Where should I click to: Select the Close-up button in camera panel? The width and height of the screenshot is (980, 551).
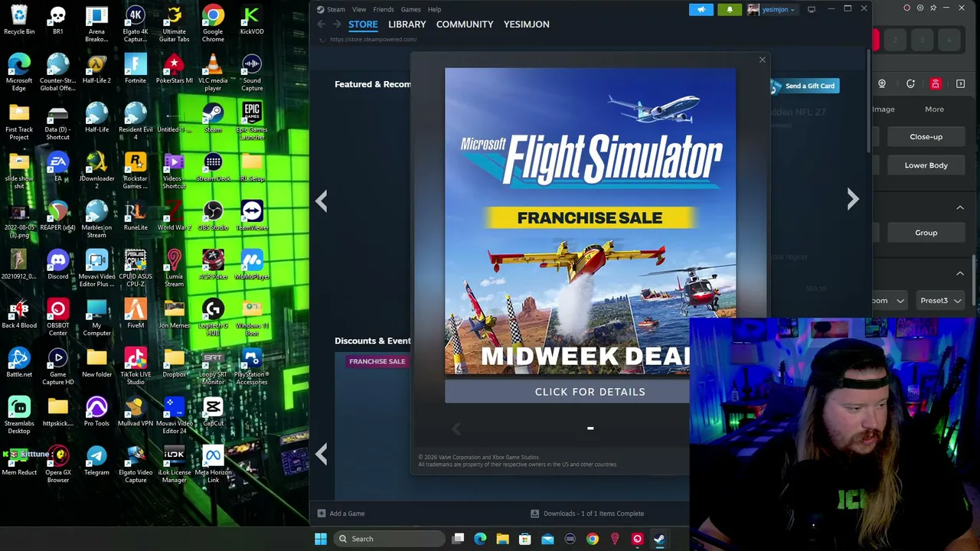[x=926, y=137]
